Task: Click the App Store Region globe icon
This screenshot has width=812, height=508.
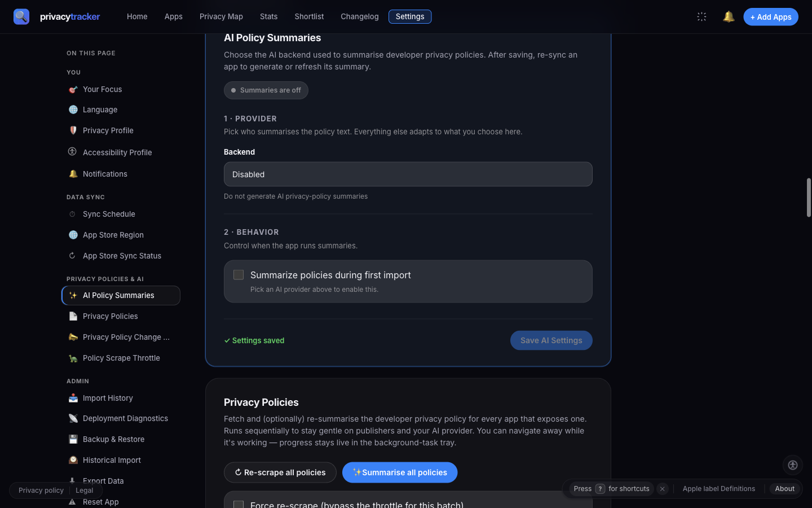Action: (73, 235)
